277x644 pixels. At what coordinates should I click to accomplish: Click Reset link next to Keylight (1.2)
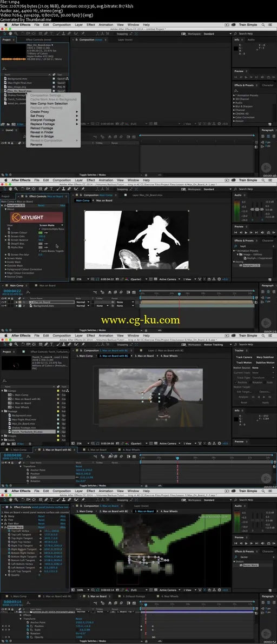[41, 205]
